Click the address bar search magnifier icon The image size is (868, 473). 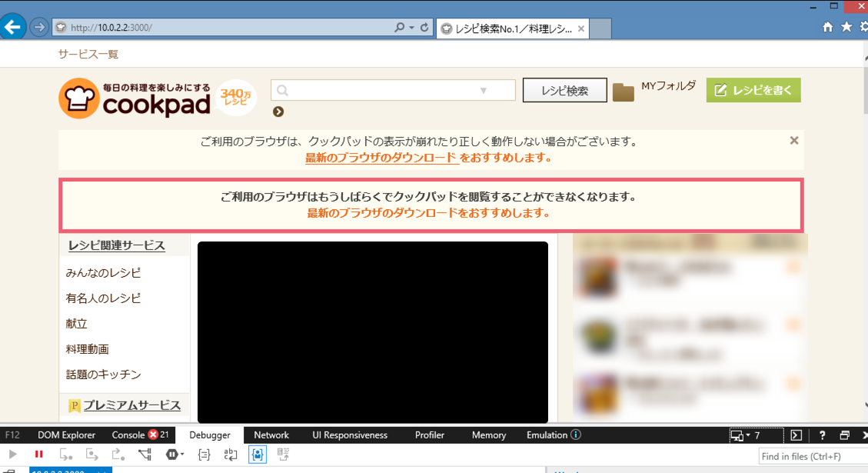pos(399,27)
